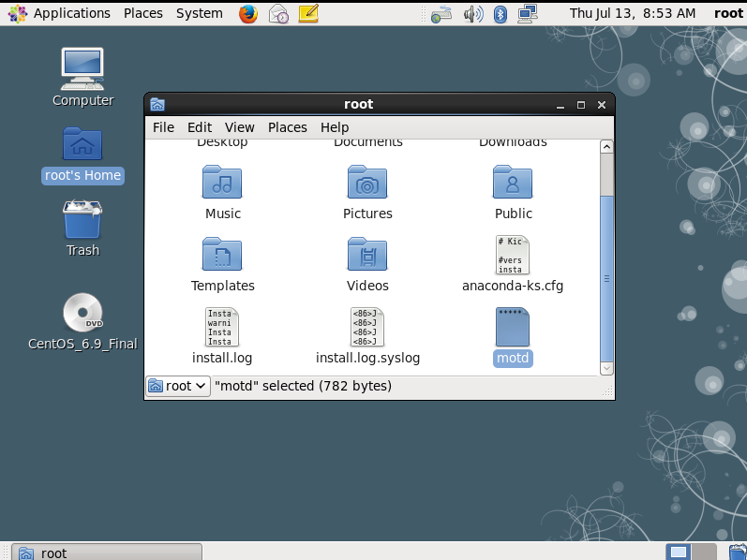Select the install.log file icon
This screenshot has width=747, height=560.
coord(222,327)
